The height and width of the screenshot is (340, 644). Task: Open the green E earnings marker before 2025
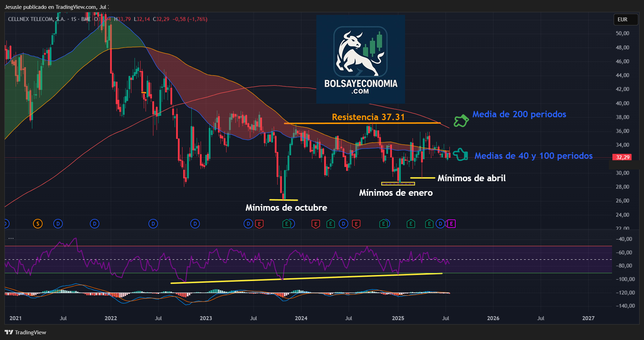pyautogui.click(x=383, y=224)
